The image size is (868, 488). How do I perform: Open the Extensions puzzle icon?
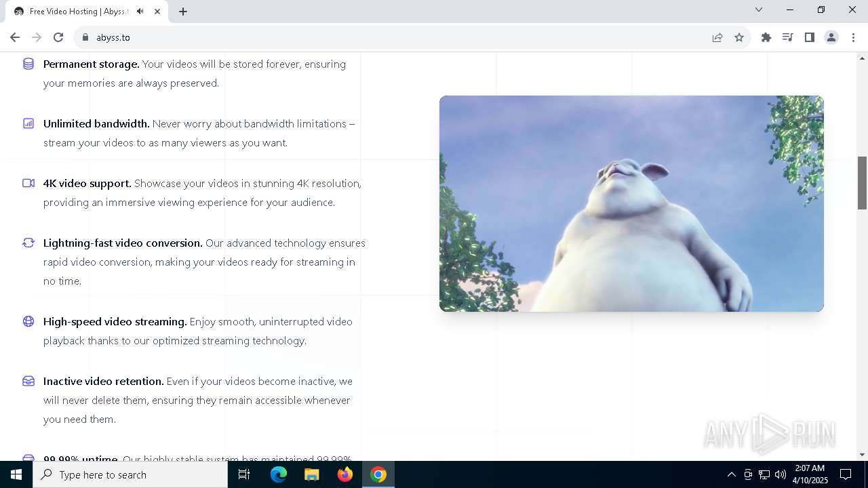(x=766, y=37)
